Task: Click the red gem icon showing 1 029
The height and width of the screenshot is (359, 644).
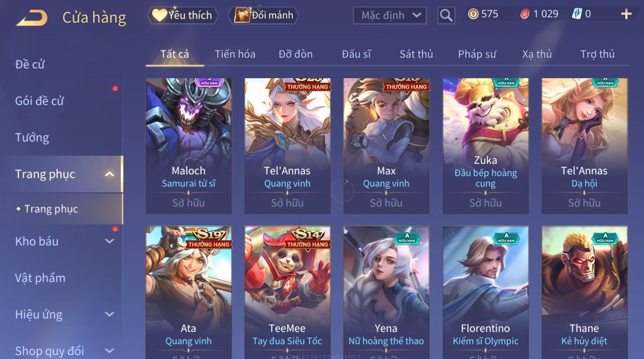Action: click(525, 15)
